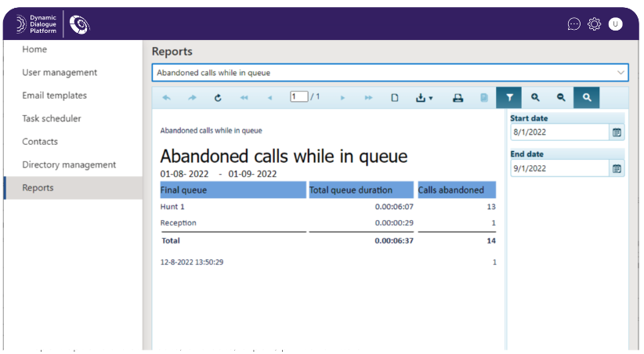
Task: Zoom in on the report
Action: 535,97
